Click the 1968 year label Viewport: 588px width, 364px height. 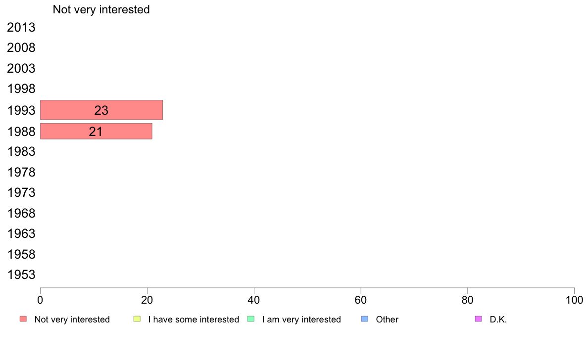[x=21, y=213]
